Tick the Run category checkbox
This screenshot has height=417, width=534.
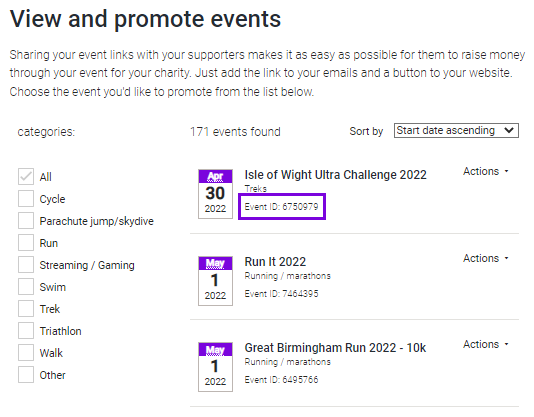point(26,243)
